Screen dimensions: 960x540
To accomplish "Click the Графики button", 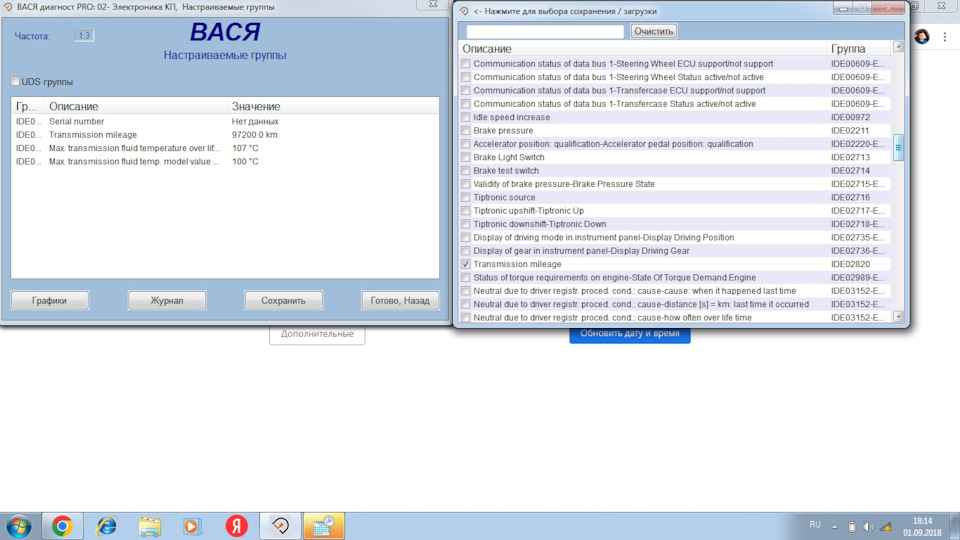I will click(50, 301).
